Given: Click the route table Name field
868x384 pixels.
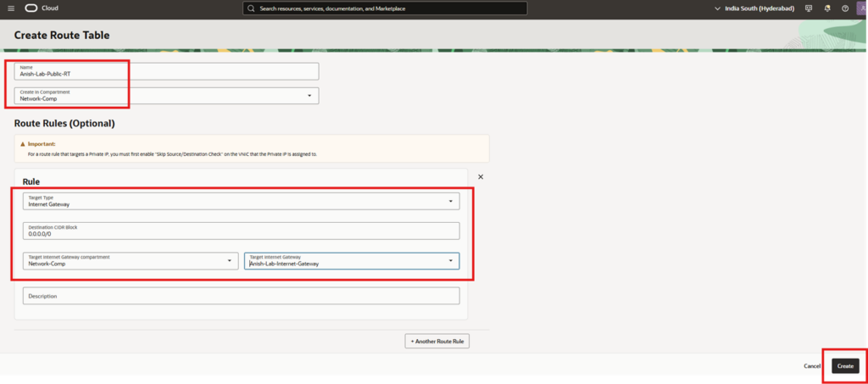Looking at the screenshot, I should pyautogui.click(x=167, y=71).
